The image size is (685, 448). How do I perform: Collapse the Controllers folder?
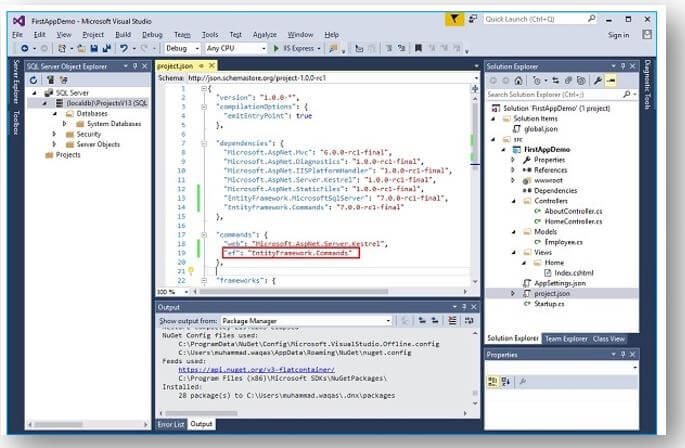[514, 201]
